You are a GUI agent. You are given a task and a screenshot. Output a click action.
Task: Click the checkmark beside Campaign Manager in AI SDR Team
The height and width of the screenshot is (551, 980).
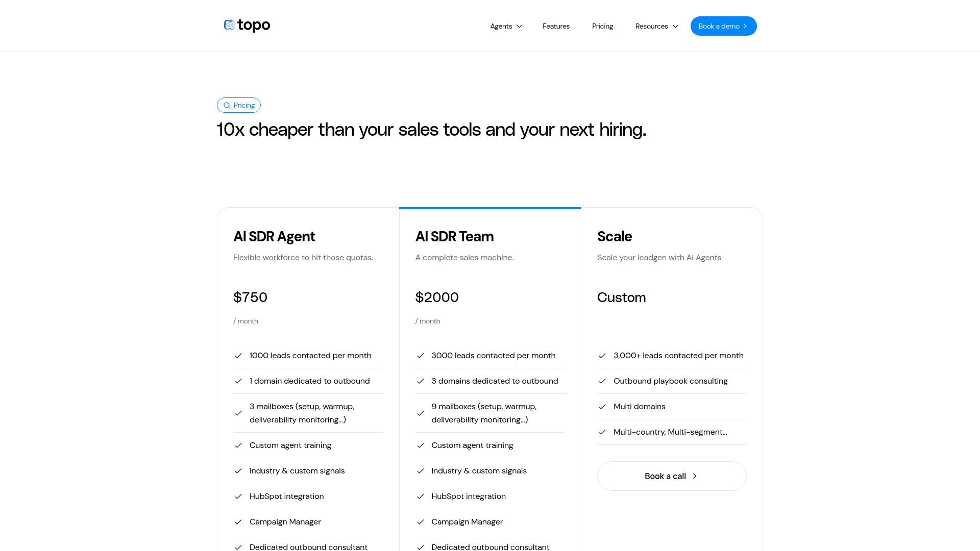tap(421, 522)
